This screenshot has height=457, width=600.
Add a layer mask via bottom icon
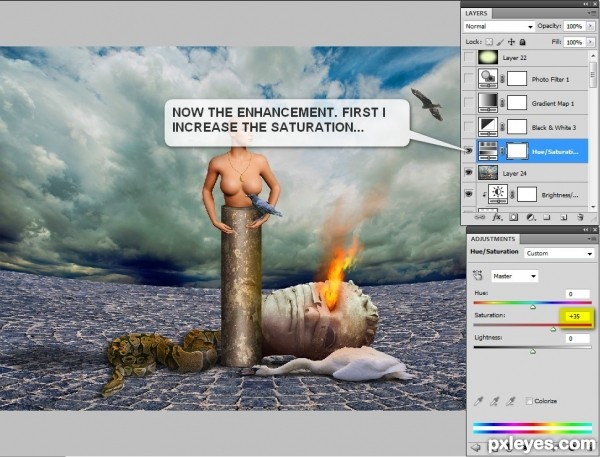click(x=514, y=217)
